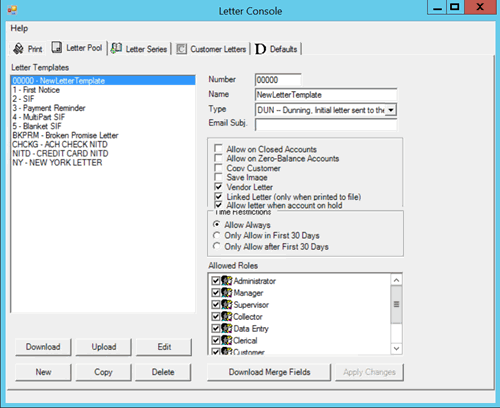
Task: Click in the Number input field
Action: click(x=278, y=80)
